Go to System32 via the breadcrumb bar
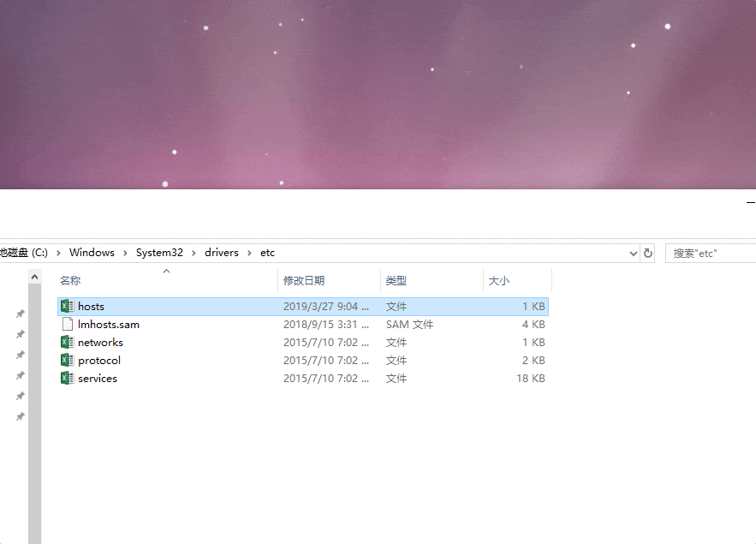 [159, 253]
